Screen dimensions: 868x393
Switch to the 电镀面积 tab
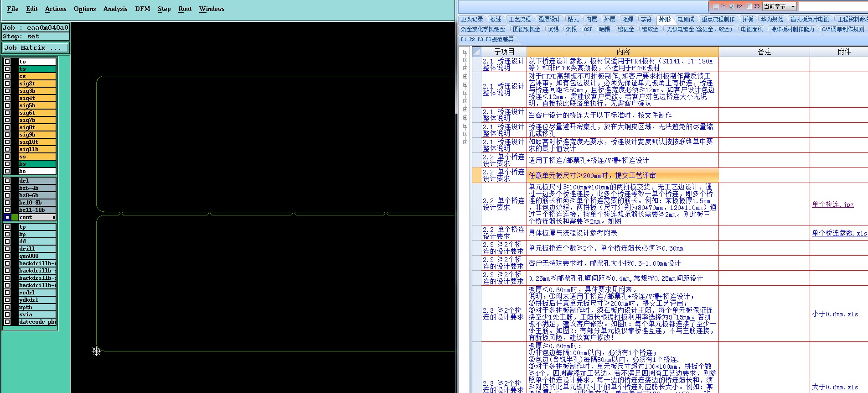point(751,29)
